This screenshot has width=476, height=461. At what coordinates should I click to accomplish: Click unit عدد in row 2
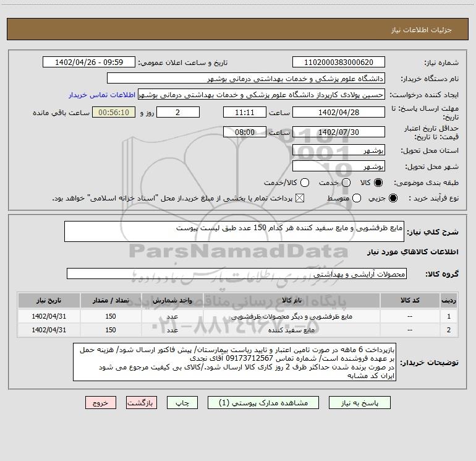(172, 330)
